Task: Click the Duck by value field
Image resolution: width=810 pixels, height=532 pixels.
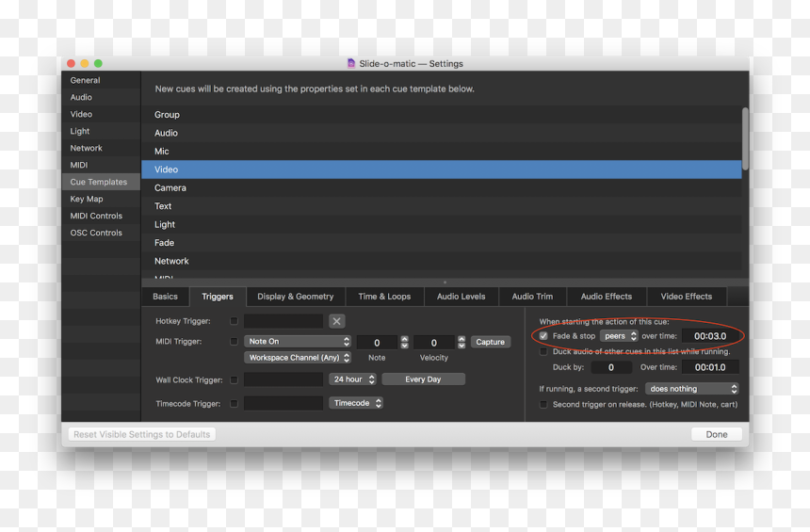Action: (x=611, y=367)
